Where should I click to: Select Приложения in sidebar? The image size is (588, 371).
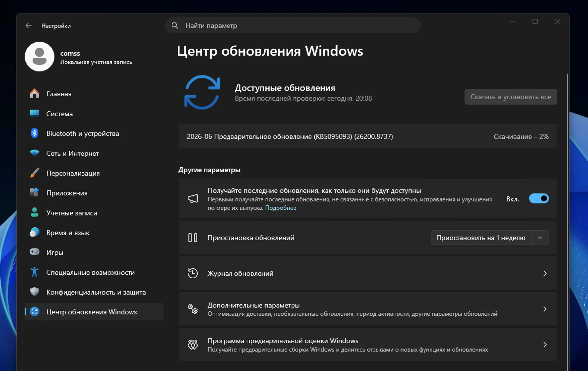pyautogui.click(x=94, y=193)
